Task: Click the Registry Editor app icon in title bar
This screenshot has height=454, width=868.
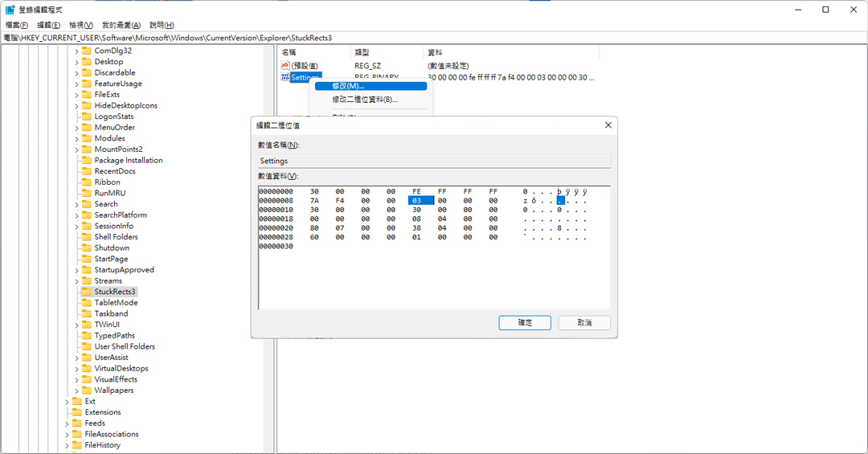Action: [x=10, y=10]
